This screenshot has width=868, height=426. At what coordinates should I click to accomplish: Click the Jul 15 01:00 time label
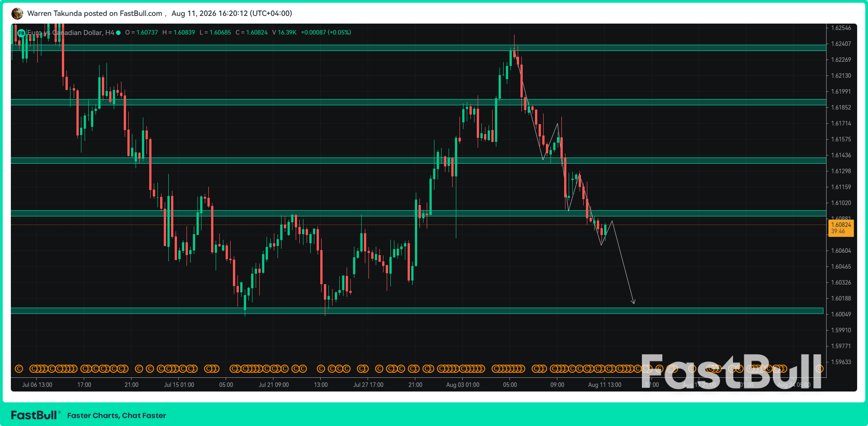179,385
